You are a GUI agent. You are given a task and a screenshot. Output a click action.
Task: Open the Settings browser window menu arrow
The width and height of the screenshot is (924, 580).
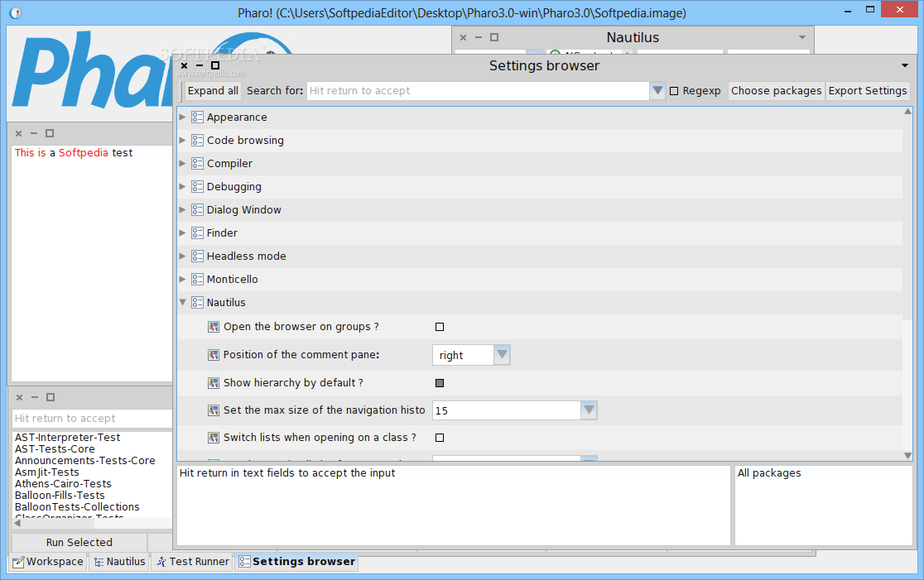click(905, 65)
